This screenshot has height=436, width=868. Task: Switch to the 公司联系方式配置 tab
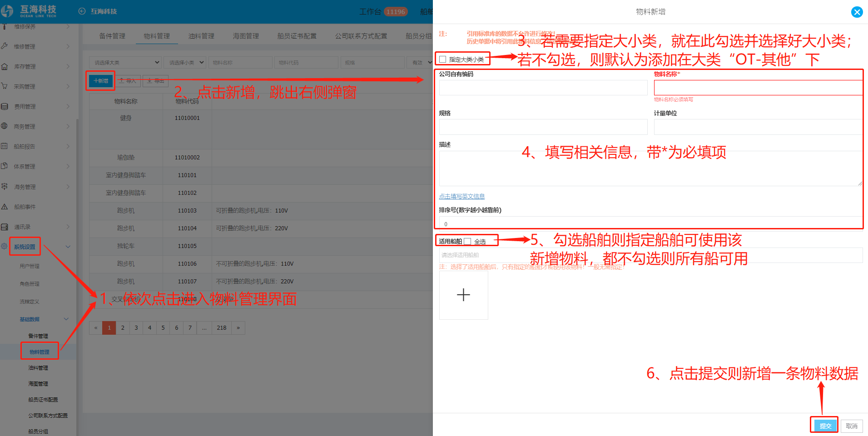[361, 36]
